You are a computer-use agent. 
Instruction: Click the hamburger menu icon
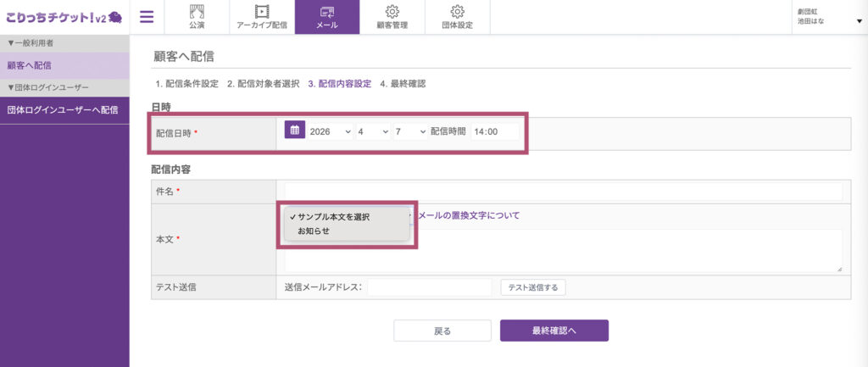(x=147, y=16)
